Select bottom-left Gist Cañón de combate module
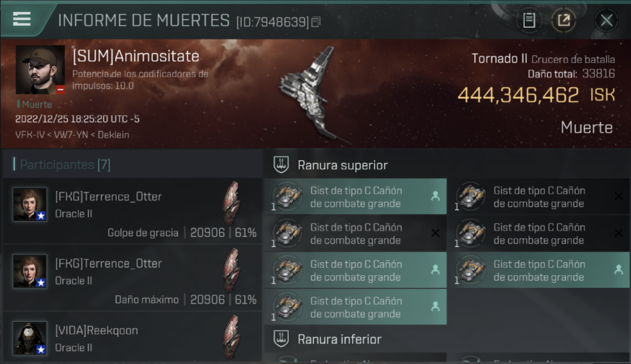631x364 pixels. point(355,307)
